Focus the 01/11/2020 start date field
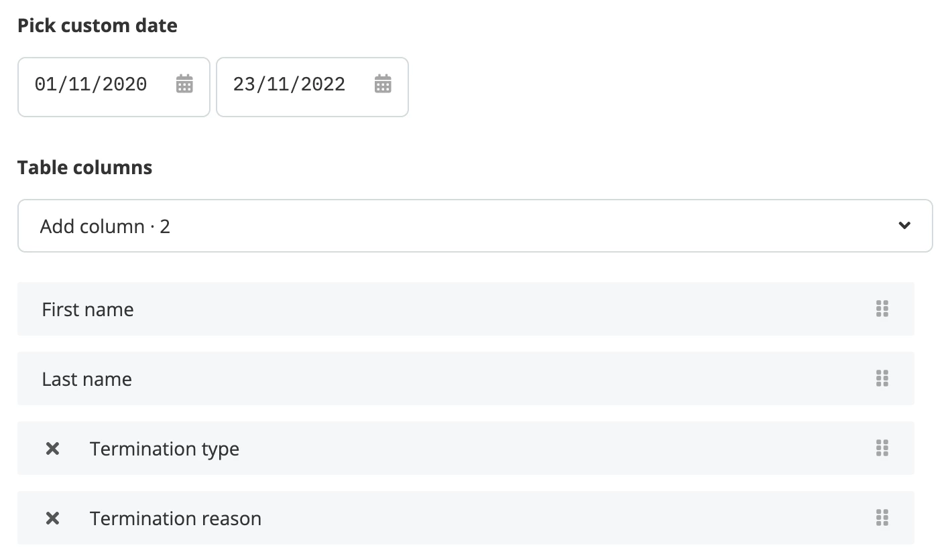952x560 pixels. coord(114,87)
